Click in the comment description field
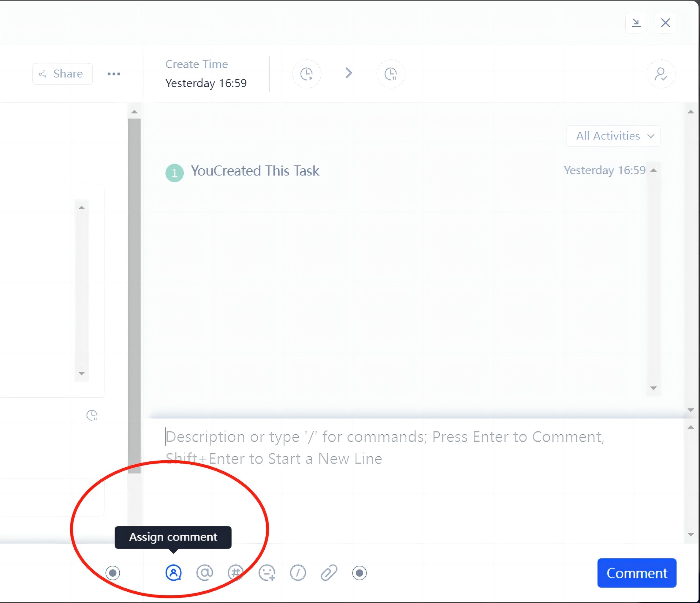 click(x=403, y=476)
